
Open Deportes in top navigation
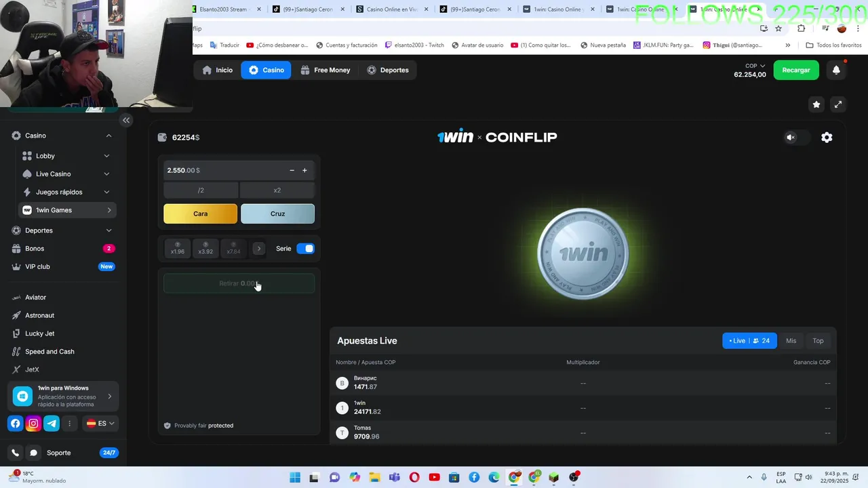(x=388, y=70)
